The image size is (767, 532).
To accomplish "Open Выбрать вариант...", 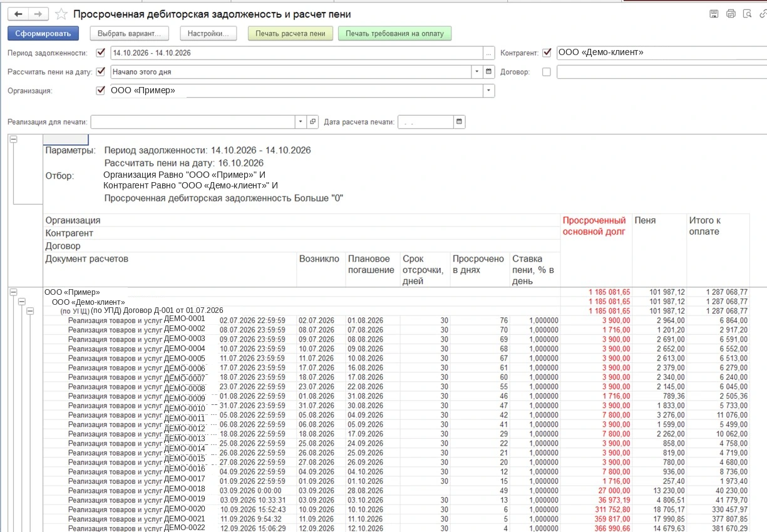I will tap(130, 33).
